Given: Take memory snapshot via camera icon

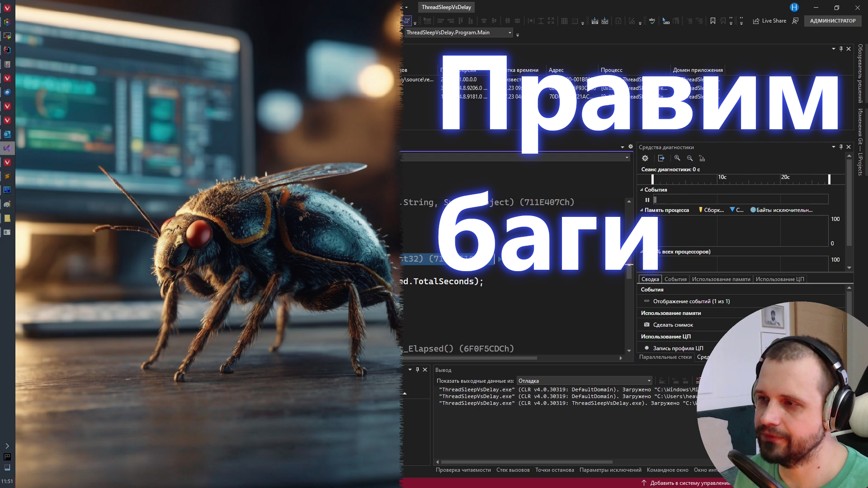Looking at the screenshot, I should pos(647,325).
